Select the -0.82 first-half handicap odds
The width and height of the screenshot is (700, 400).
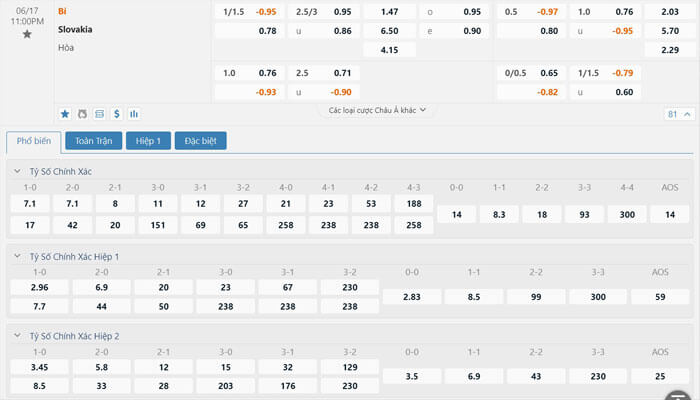(x=531, y=92)
